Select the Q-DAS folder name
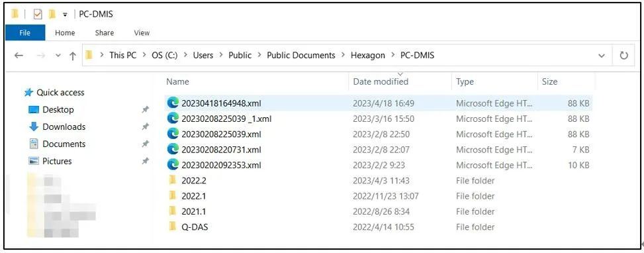Screen dimensions: 644x253 (x=195, y=227)
